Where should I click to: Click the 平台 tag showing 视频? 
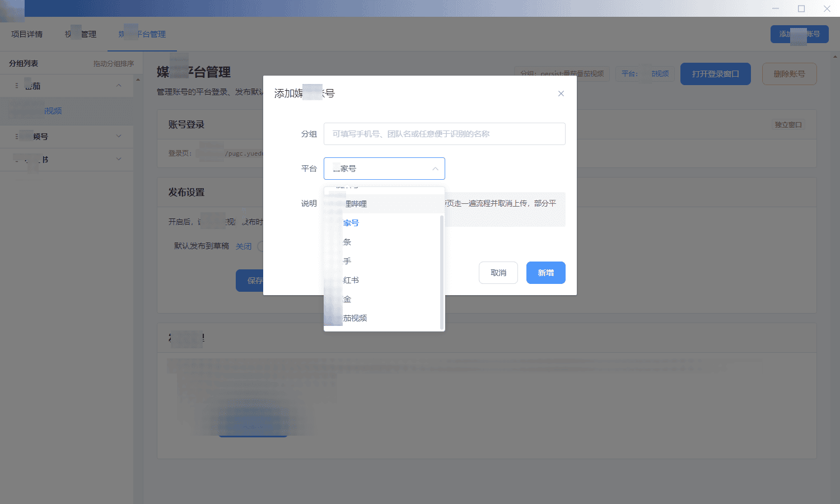coord(645,74)
